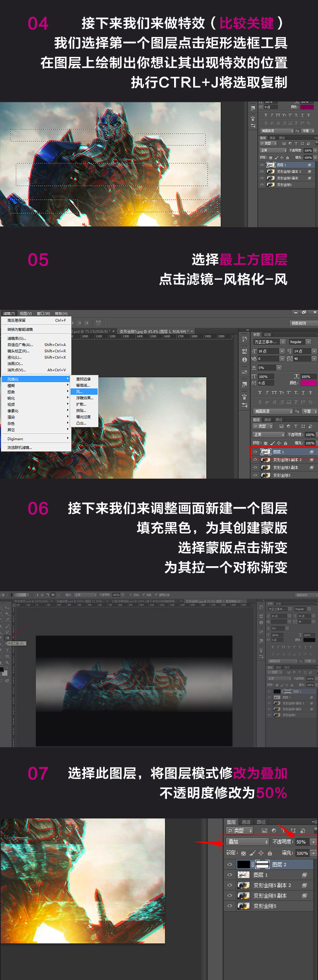Toggle visibility of 变形金刚5 副本 2 in step 07
Viewport: 318px width, 980px height.
click(230, 885)
